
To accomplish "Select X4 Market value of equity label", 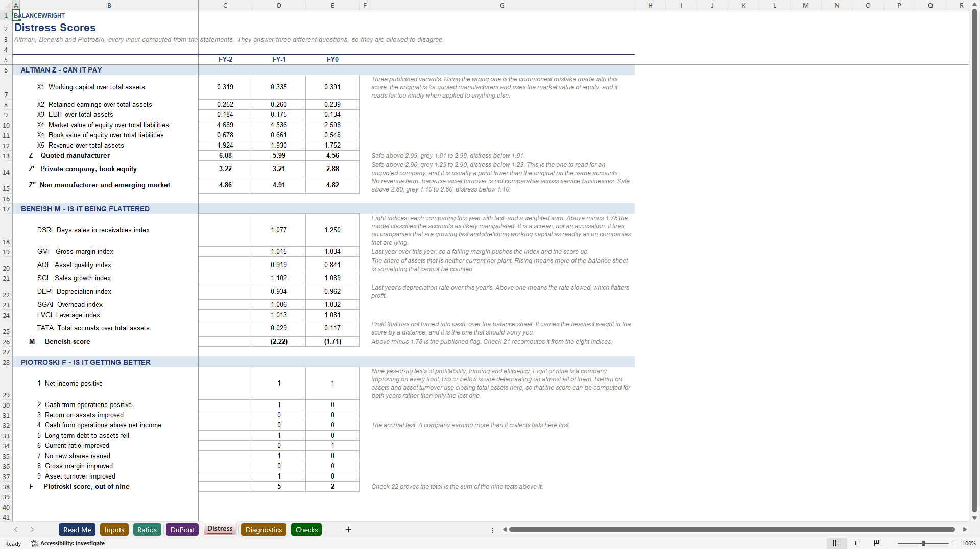I will [103, 125].
